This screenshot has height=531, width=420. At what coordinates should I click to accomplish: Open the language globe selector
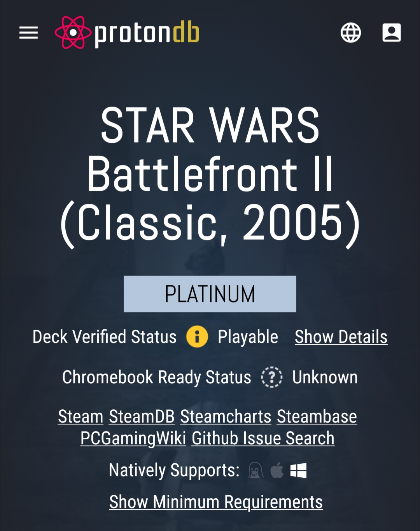coord(351,33)
